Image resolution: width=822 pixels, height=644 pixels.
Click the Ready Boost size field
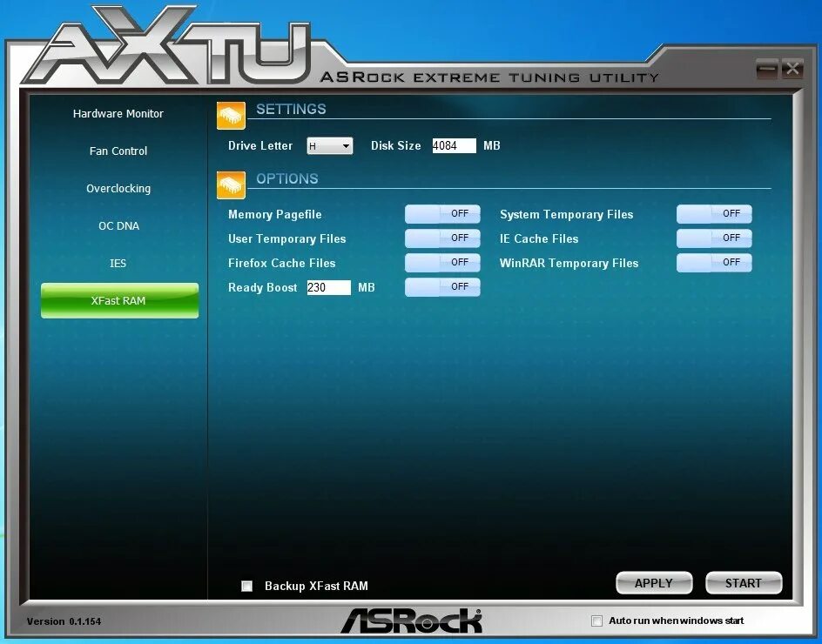pos(328,287)
